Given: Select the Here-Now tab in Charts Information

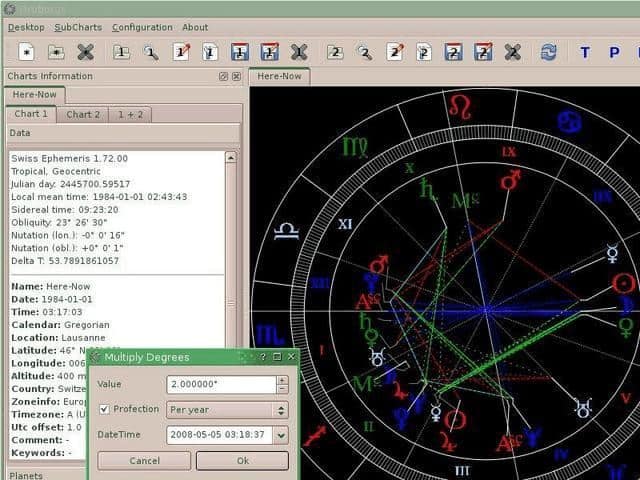Looking at the screenshot, I should pyautogui.click(x=34, y=94).
